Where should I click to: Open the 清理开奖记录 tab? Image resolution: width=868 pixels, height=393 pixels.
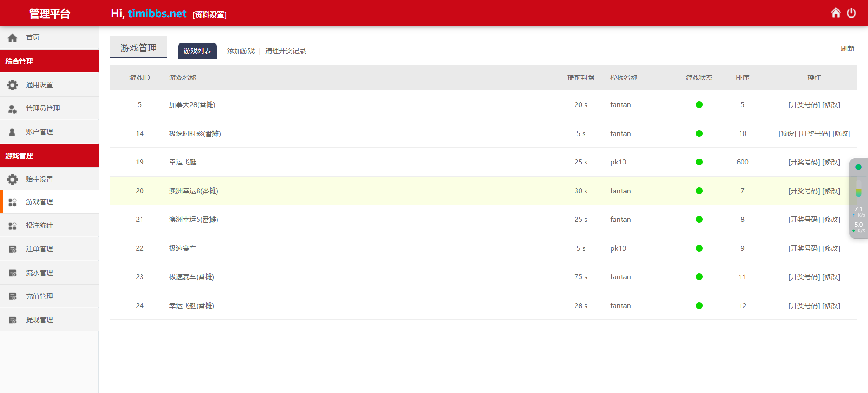[x=286, y=51]
